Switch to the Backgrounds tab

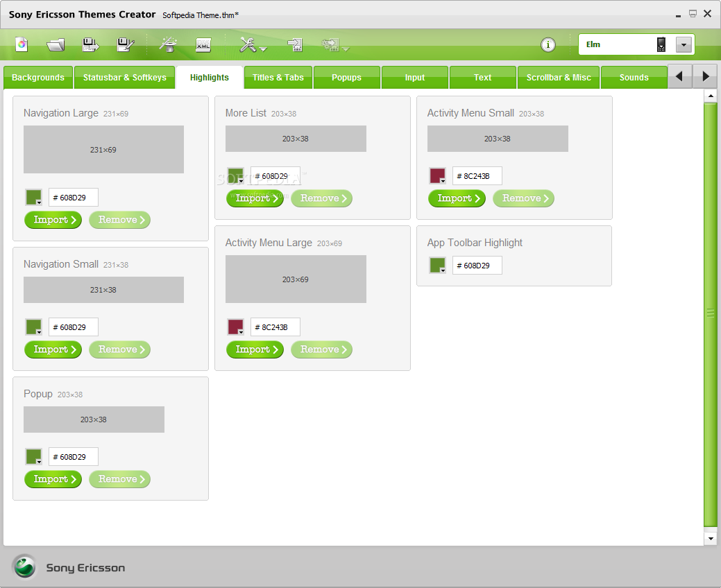pos(38,77)
